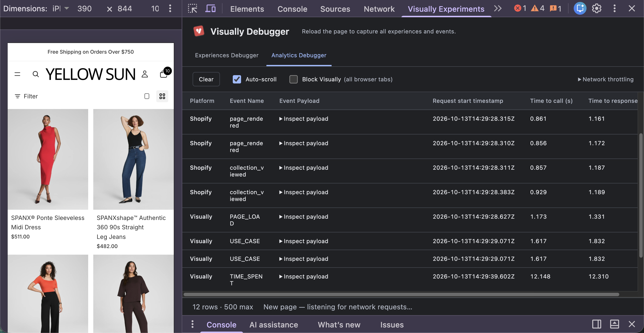Select the Analytics Debugger tab

tap(299, 55)
